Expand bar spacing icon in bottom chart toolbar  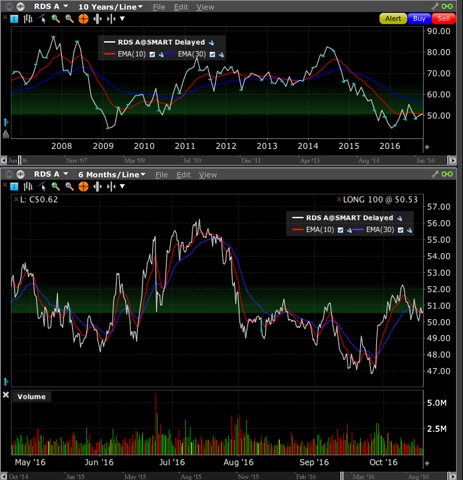coord(97,187)
